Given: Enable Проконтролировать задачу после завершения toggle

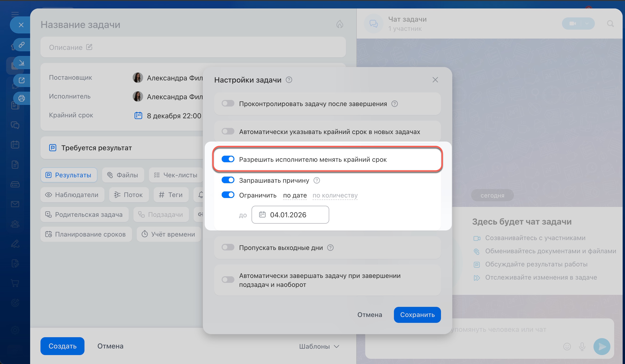Looking at the screenshot, I should pos(228,103).
